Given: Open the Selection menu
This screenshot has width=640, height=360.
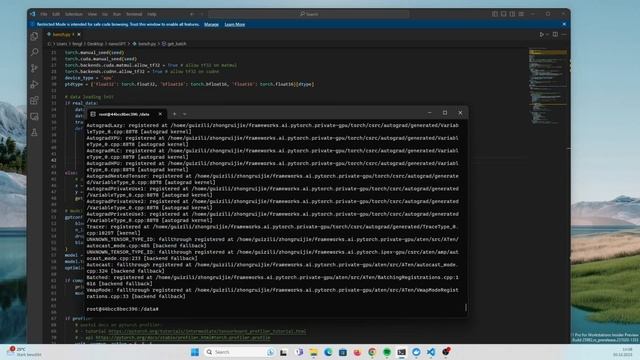Looking at the screenshot, I should coord(74,14).
